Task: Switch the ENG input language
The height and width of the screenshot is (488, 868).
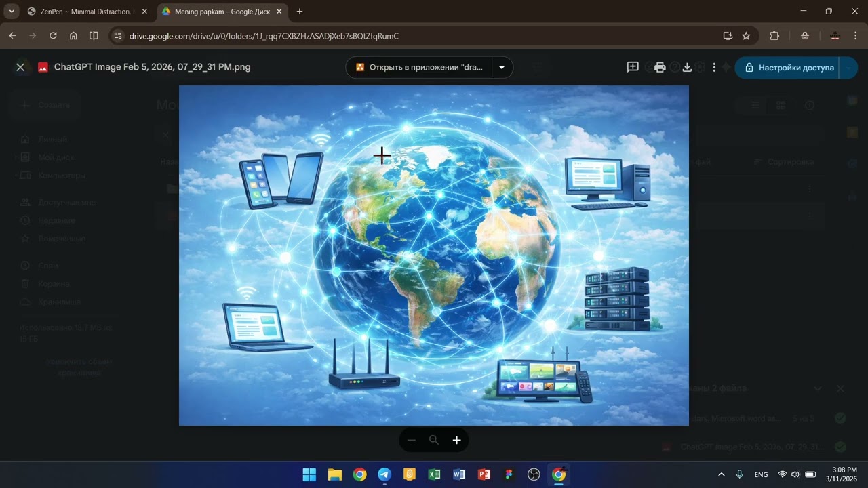Action: click(x=761, y=474)
